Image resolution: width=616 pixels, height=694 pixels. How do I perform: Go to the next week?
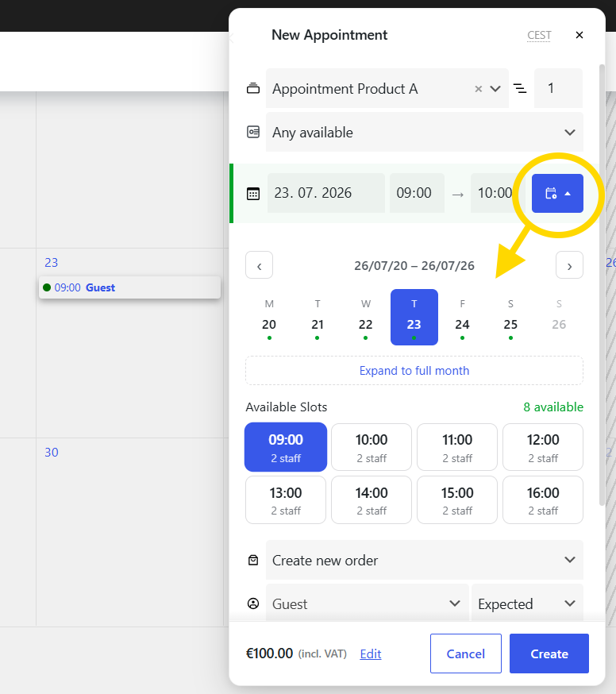(569, 265)
